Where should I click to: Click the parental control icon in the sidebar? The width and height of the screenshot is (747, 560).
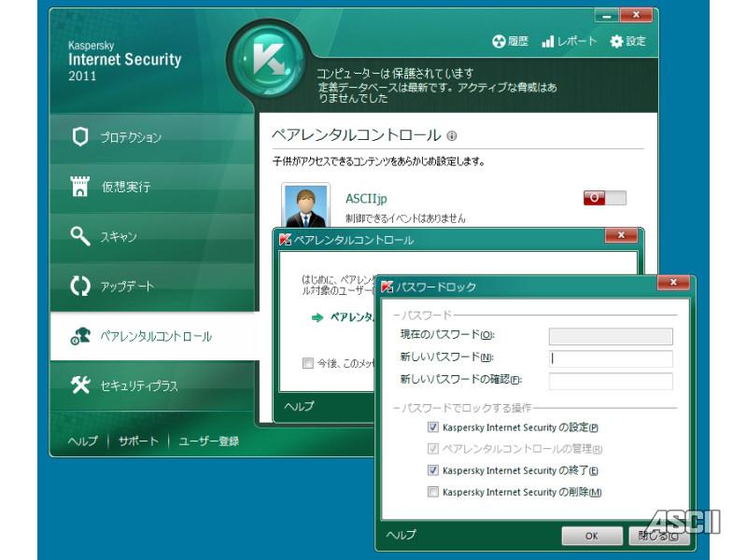(x=80, y=336)
